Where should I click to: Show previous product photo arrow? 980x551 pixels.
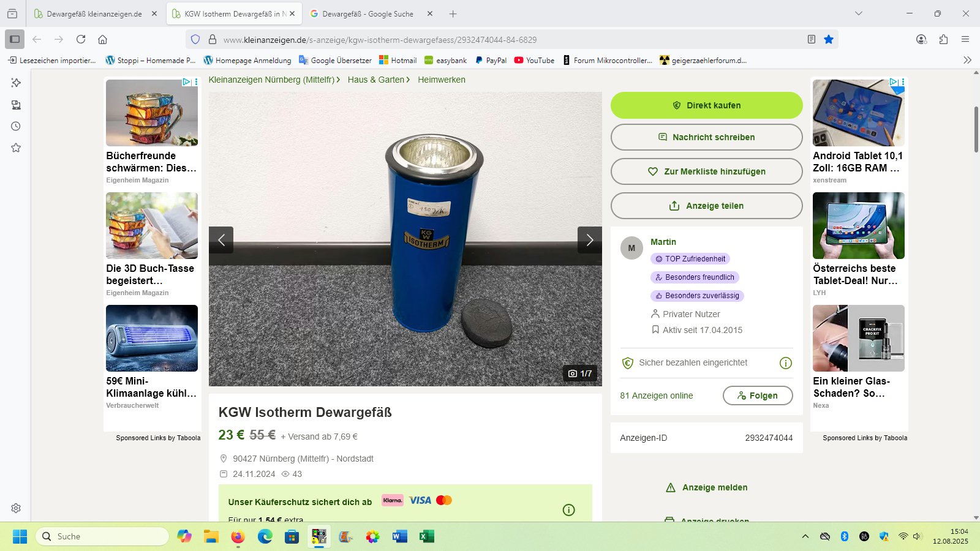coord(221,240)
